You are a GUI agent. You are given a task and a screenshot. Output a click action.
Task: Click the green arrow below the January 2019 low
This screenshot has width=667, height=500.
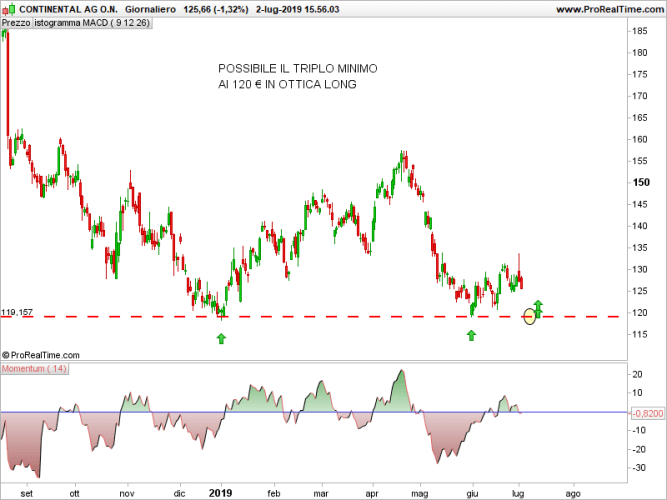(221, 339)
